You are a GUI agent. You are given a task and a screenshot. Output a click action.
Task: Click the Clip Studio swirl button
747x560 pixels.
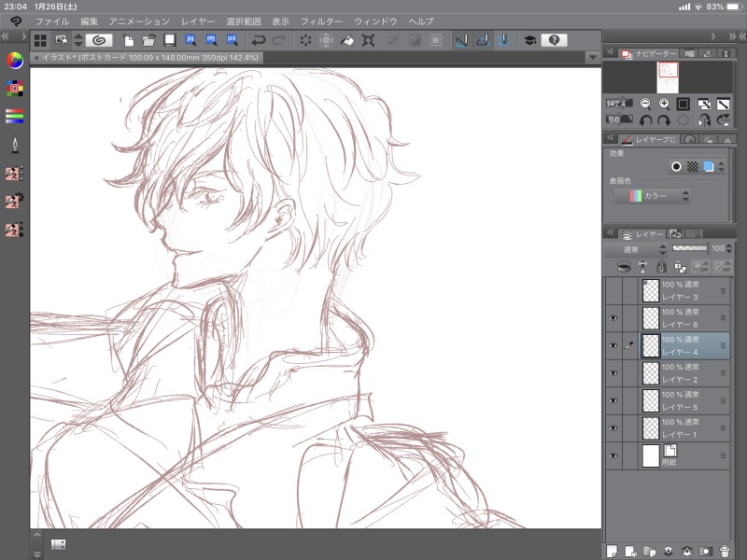pos(99,40)
